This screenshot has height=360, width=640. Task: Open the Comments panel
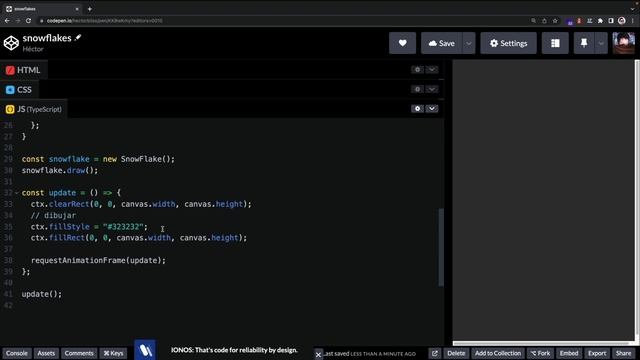[79, 353]
